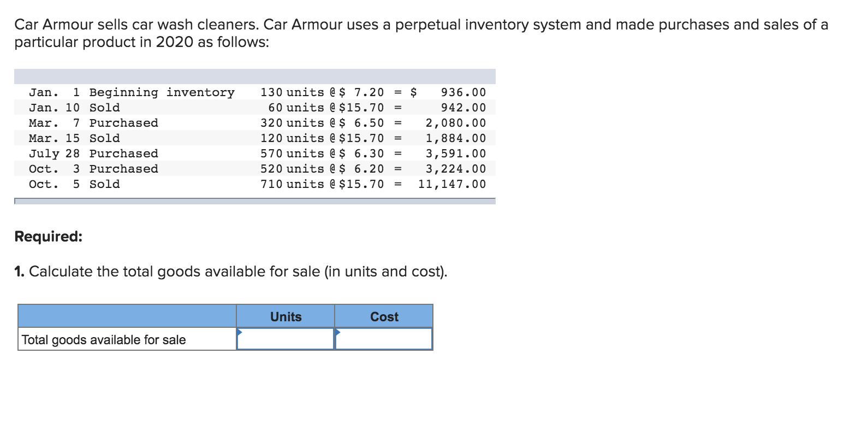Click the 'Oct. 3 Purchased' entry
This screenshot has width=868, height=436.
[93, 169]
